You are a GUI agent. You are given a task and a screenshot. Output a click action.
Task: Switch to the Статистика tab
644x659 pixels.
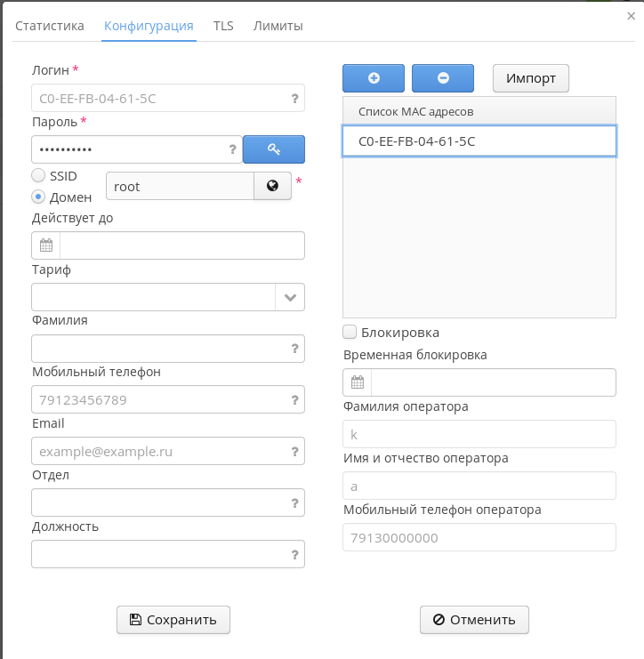(x=50, y=26)
